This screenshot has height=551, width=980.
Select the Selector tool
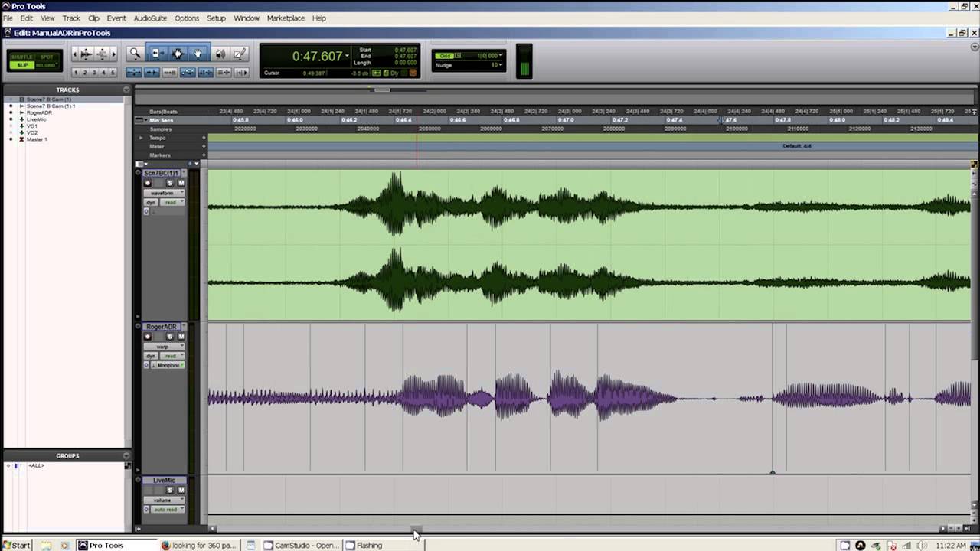178,54
